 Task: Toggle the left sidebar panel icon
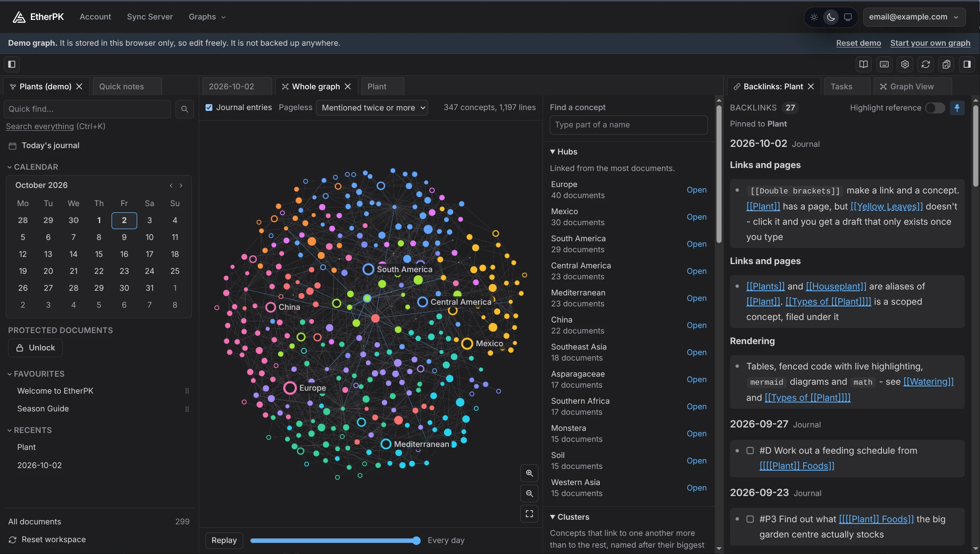[x=12, y=64]
